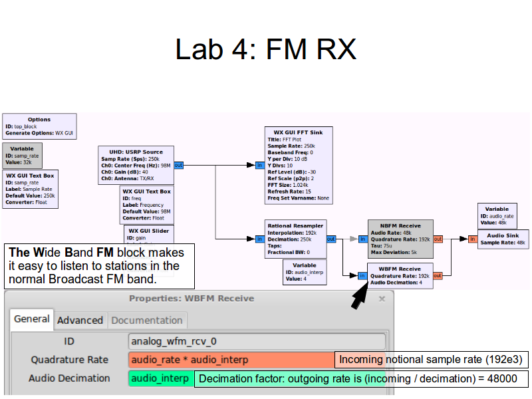Click the WBFM Receive output port
Viewport: 532px width, 399px height.
point(438,275)
